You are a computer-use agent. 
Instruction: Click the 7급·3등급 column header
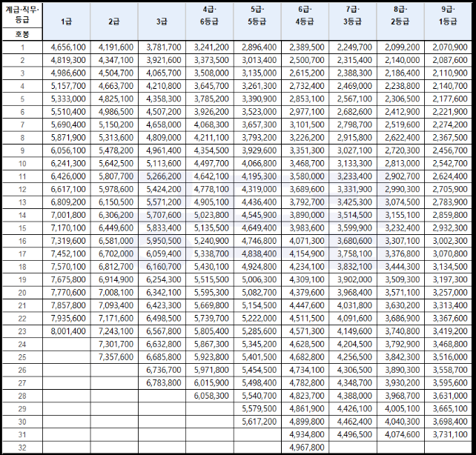(x=354, y=21)
